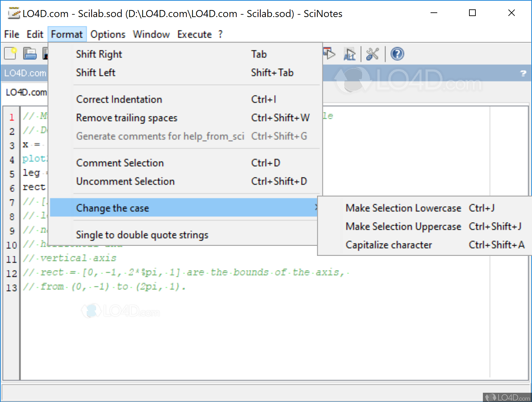Click Correct Indentation menu entry
The width and height of the screenshot is (532, 402).
[x=119, y=99]
